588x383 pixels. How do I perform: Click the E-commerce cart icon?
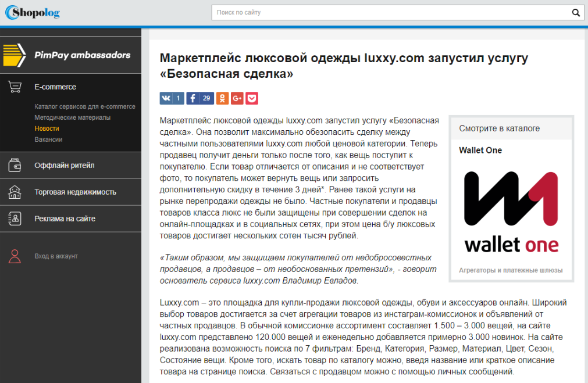pyautogui.click(x=15, y=87)
